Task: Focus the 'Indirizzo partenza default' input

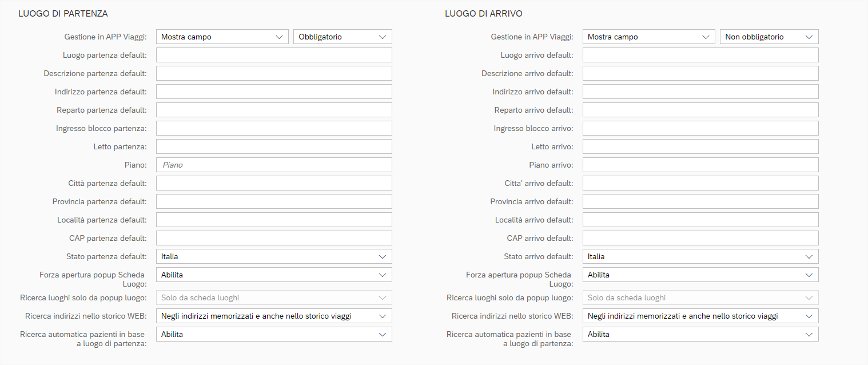Action: (x=274, y=92)
